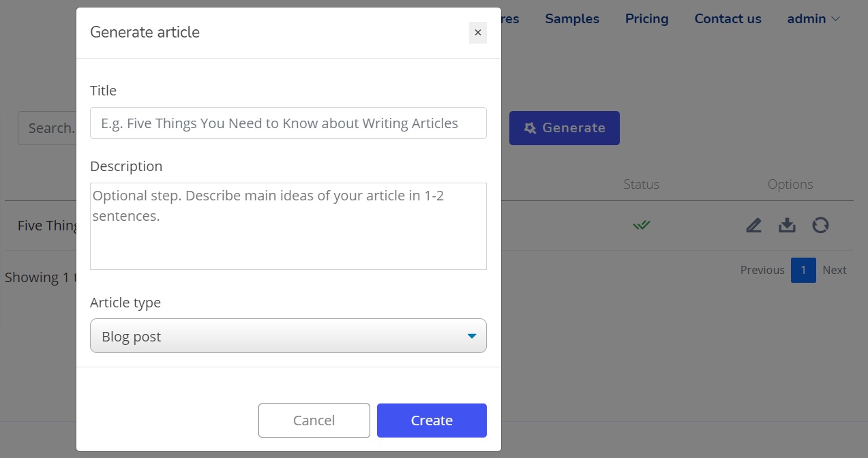Click the Generate button sparkle icon
The image size is (868, 458).
click(x=530, y=128)
